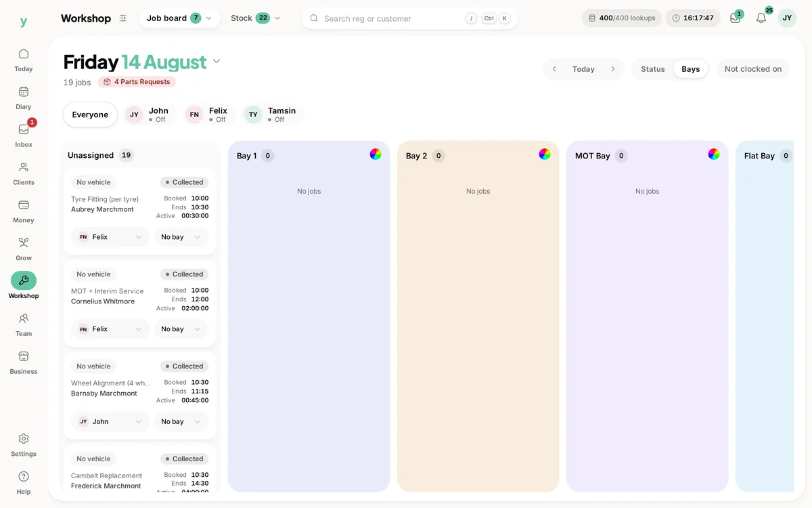Open the Stock dropdown
The width and height of the screenshot is (812, 508).
click(x=255, y=18)
